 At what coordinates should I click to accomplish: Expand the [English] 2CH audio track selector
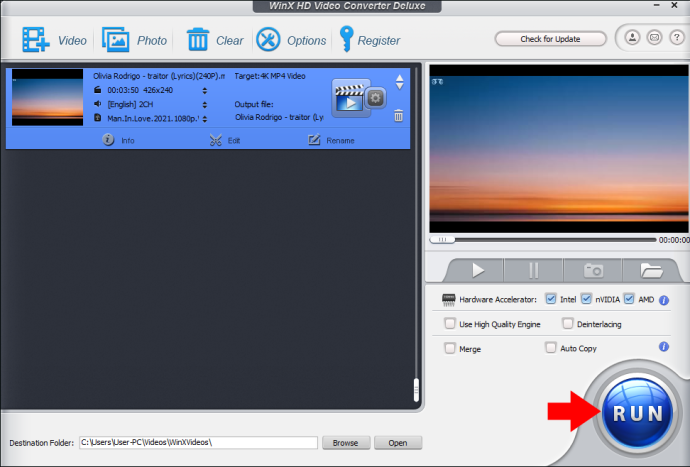click(x=205, y=105)
